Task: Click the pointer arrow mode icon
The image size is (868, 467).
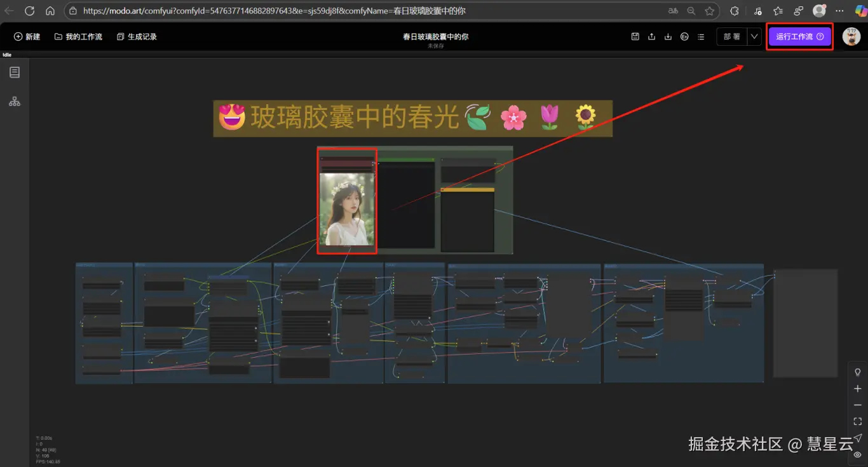Action: tap(858, 438)
